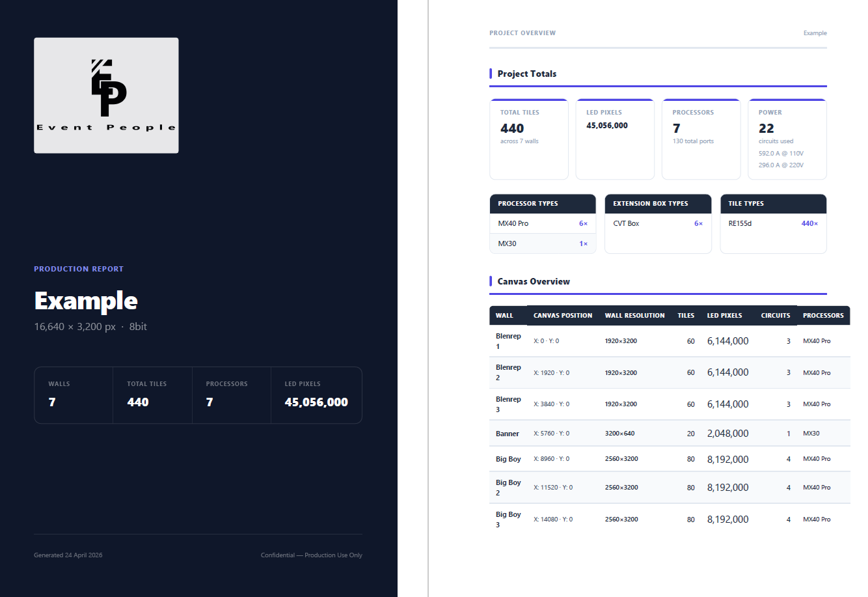This screenshot has height=597, width=868.
Task: Click the Project Totals section heading
Action: (x=526, y=74)
